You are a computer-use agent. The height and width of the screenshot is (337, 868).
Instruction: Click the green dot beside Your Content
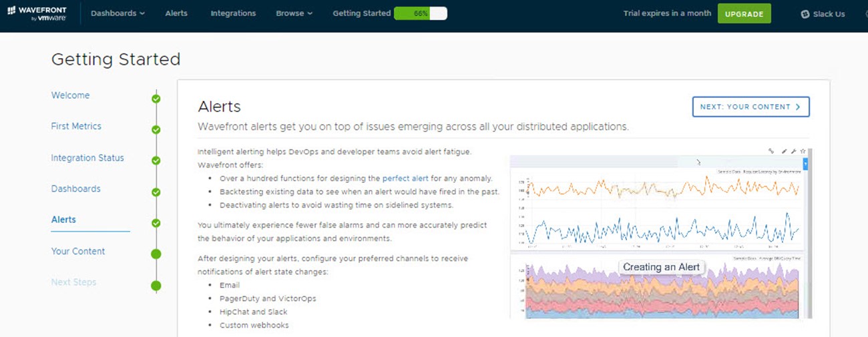(x=156, y=254)
